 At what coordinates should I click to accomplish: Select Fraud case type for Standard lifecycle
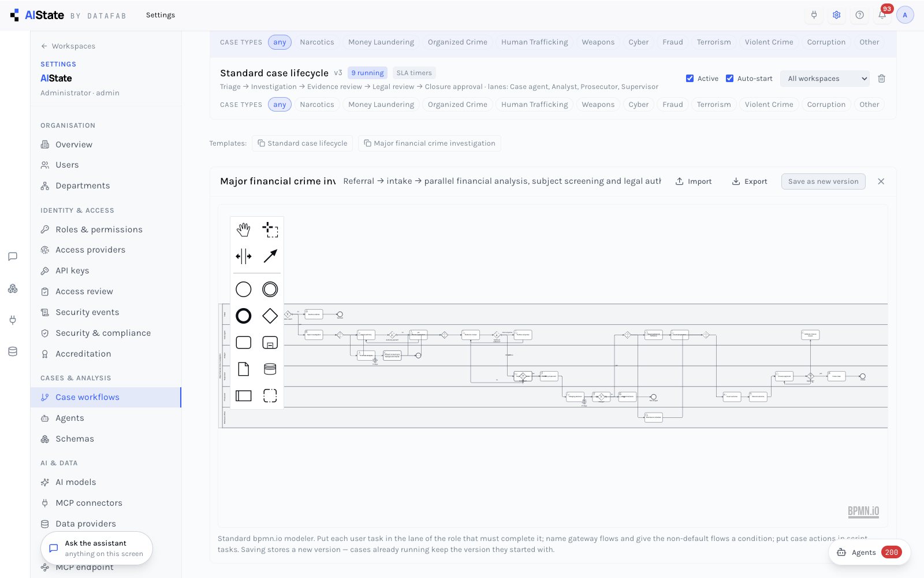[x=673, y=105]
